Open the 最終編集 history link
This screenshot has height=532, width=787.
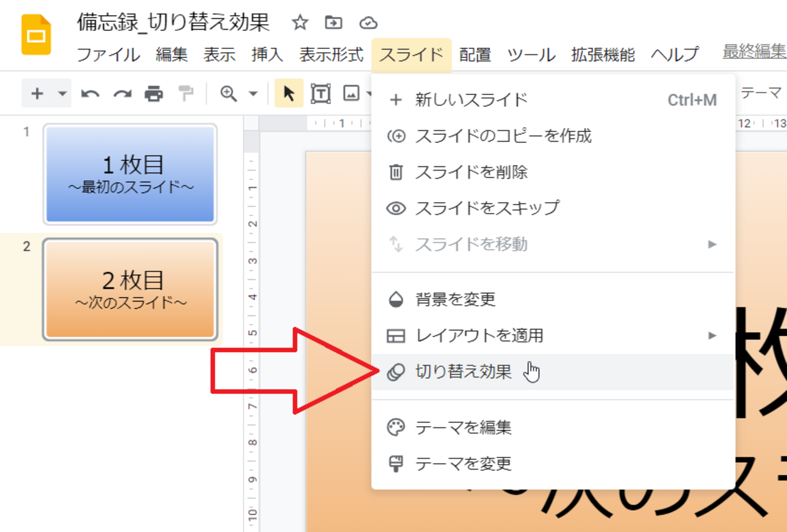(x=754, y=52)
